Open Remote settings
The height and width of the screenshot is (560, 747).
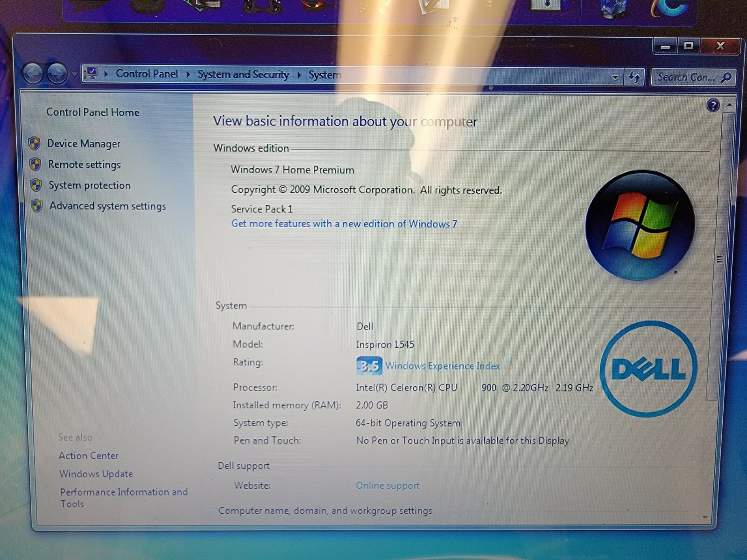(85, 164)
